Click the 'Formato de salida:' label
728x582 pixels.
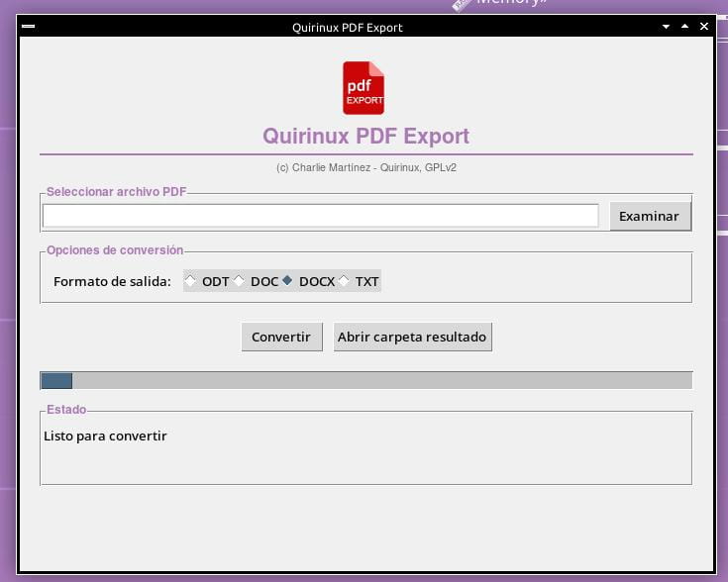coord(112,281)
